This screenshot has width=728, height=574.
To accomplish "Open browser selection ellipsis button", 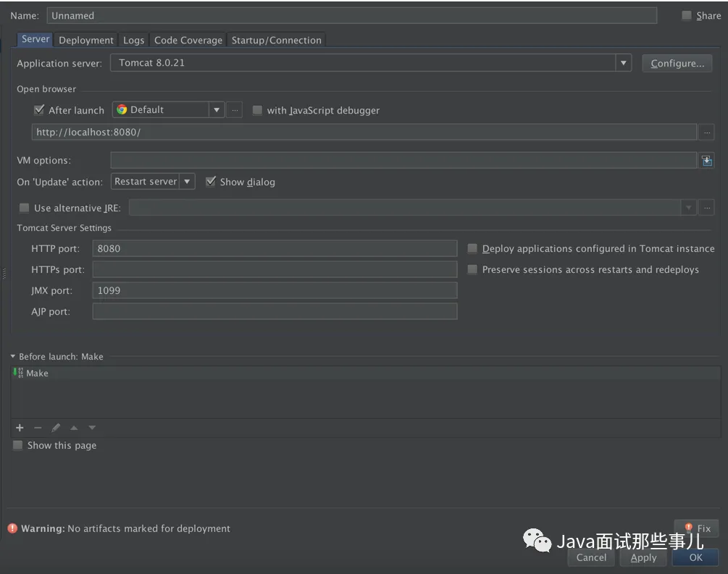I will click(235, 110).
